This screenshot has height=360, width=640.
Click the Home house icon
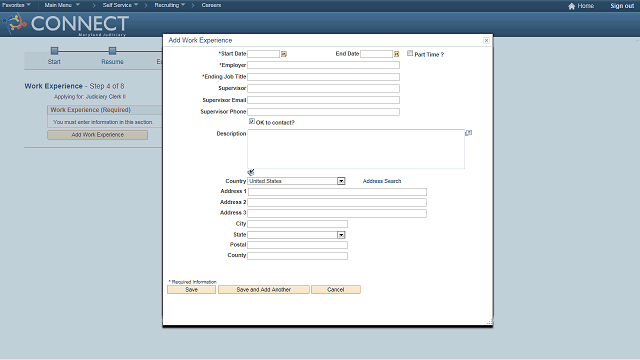click(571, 6)
